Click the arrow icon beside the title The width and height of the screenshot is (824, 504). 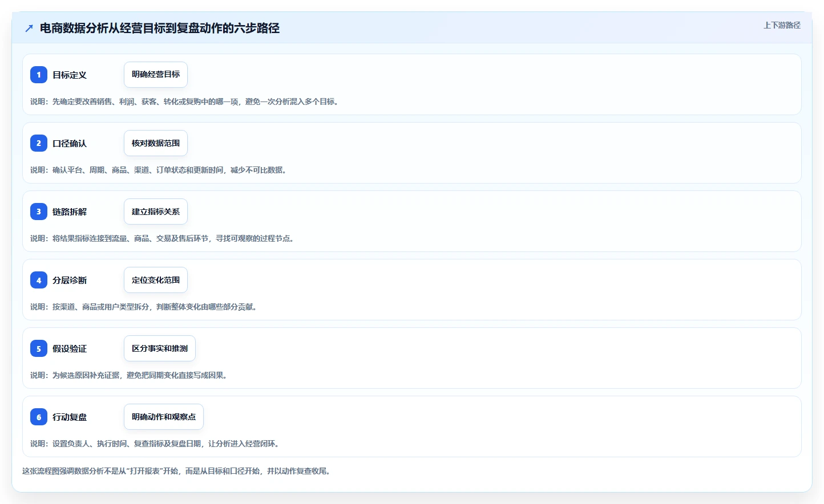[29, 28]
